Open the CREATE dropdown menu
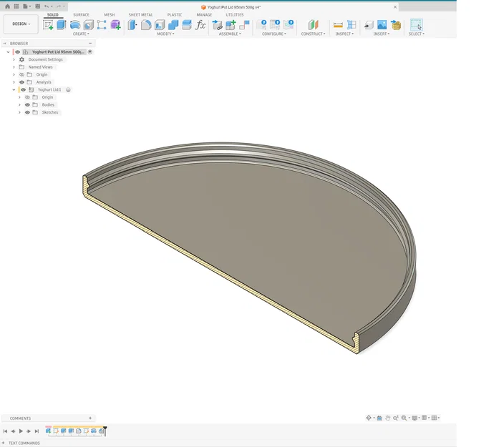The width and height of the screenshot is (504, 447). point(81,34)
